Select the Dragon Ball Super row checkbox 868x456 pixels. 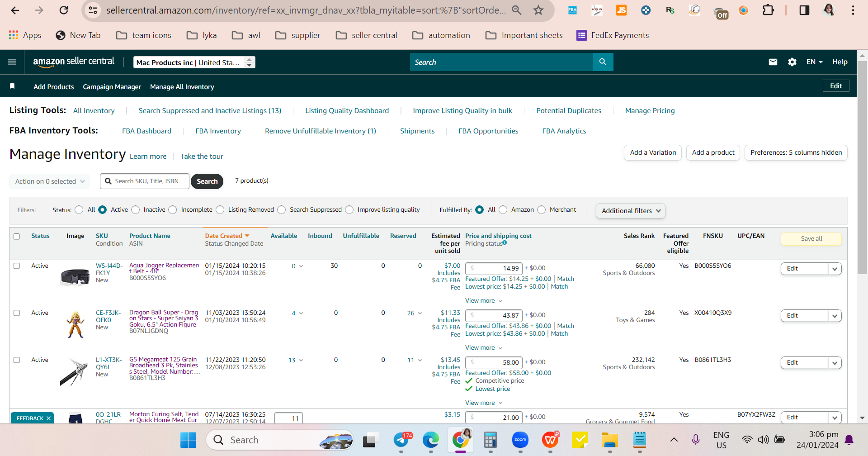coord(17,313)
